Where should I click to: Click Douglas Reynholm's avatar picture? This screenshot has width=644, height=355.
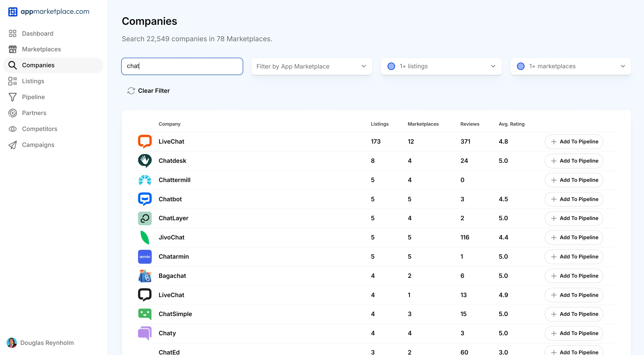coord(12,343)
